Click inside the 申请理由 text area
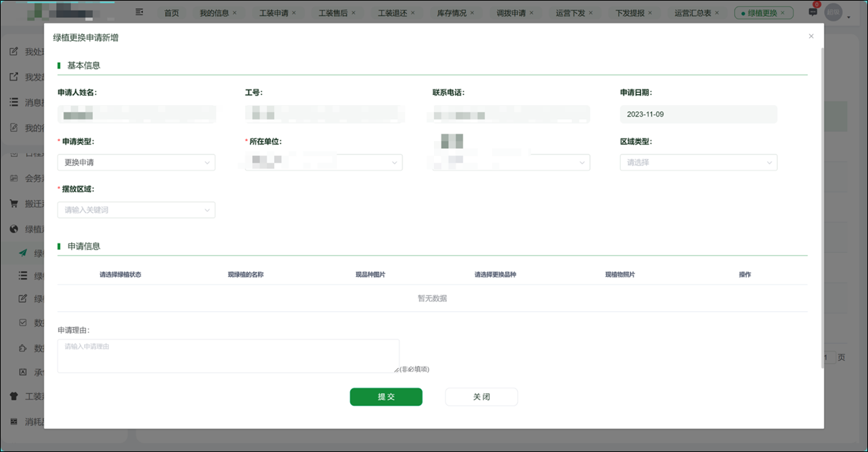 click(x=228, y=355)
